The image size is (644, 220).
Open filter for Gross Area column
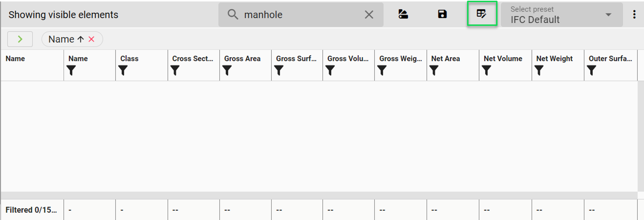click(x=227, y=70)
